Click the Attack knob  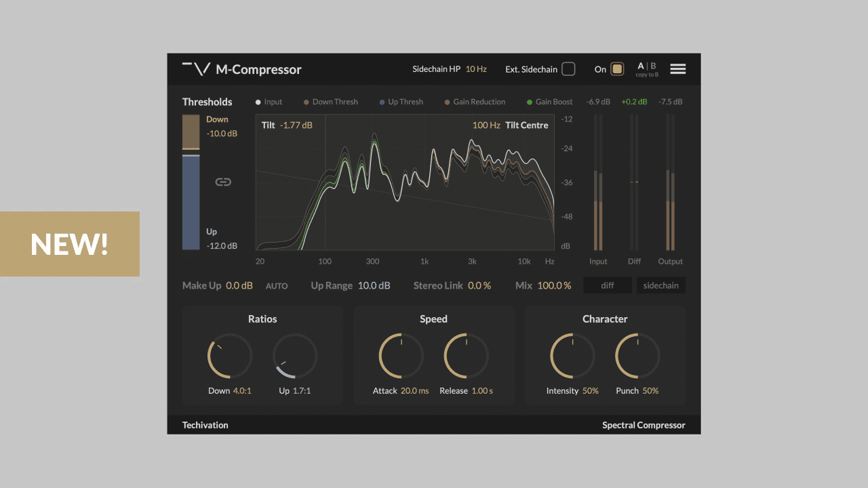click(401, 355)
